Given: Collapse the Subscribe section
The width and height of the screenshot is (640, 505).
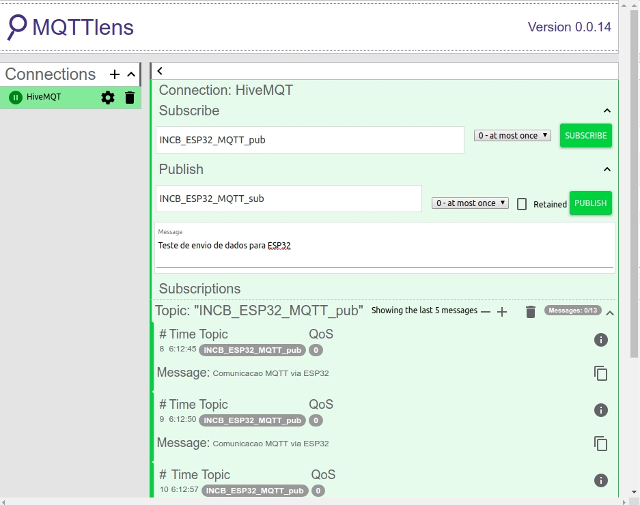Looking at the screenshot, I should (607, 111).
